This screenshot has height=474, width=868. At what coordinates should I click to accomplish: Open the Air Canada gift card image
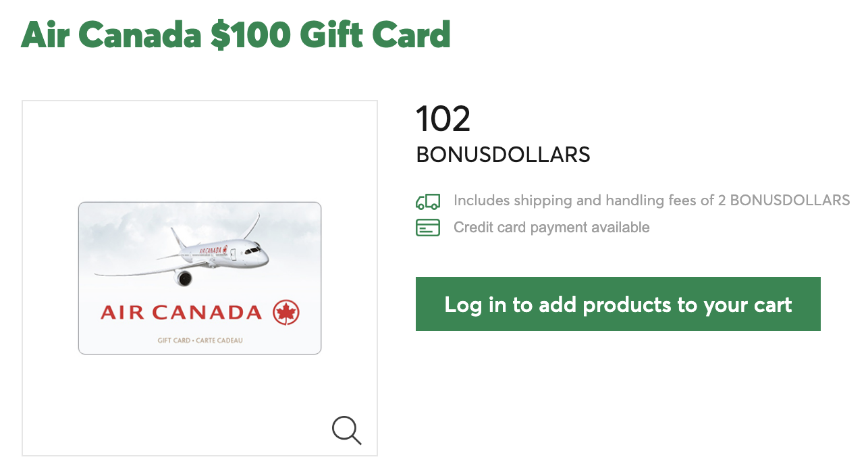coord(200,278)
